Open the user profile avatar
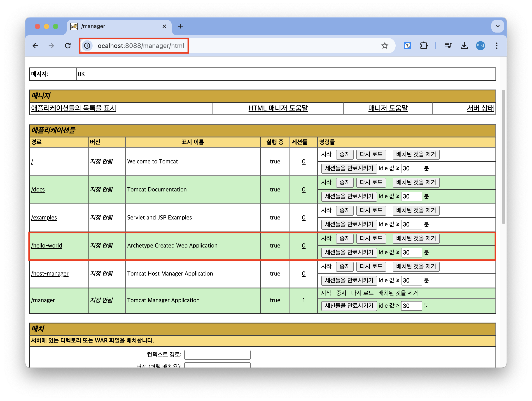 [x=480, y=46]
